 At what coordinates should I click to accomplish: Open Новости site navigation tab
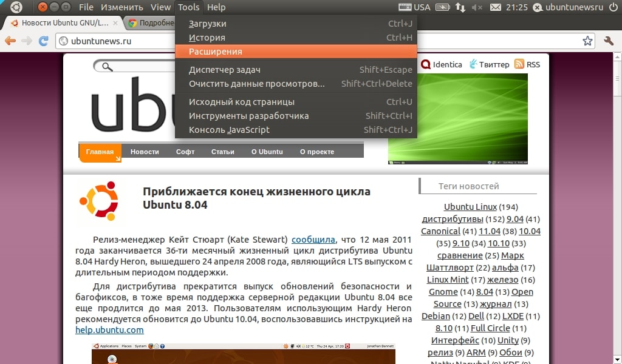coord(145,152)
